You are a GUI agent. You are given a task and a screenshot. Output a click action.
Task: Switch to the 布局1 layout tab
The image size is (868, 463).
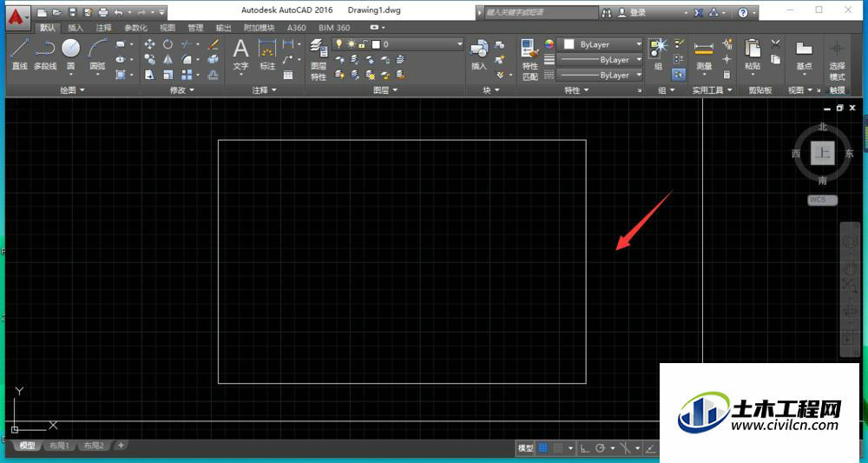59,446
